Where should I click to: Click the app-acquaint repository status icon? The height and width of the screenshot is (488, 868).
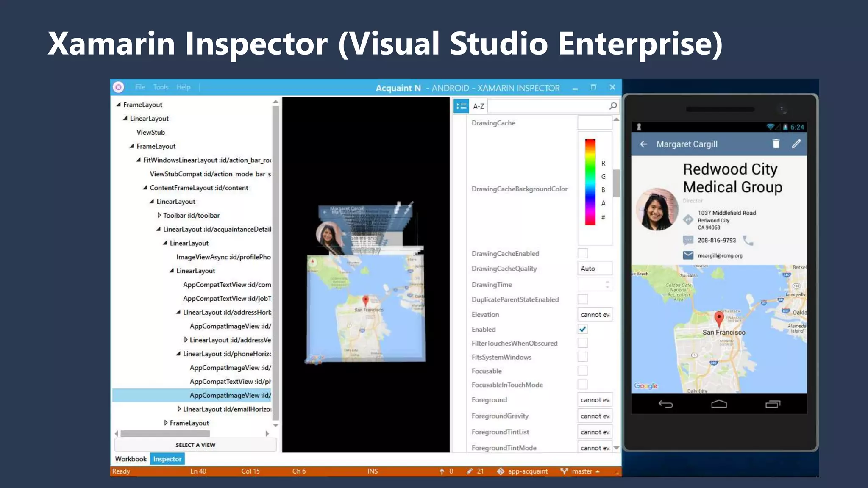pyautogui.click(x=501, y=471)
